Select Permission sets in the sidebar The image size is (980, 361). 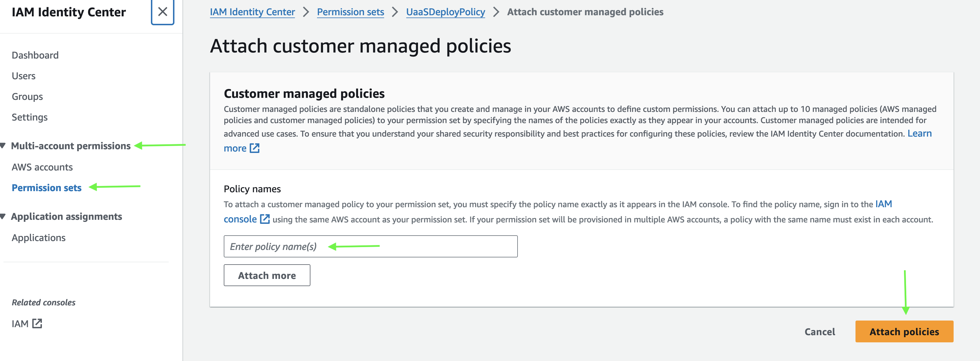tap(47, 188)
